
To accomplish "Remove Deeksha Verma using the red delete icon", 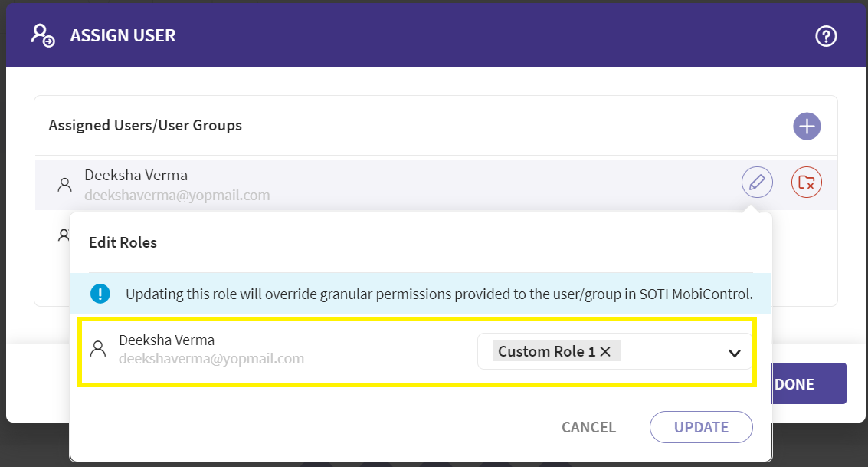I will [807, 183].
